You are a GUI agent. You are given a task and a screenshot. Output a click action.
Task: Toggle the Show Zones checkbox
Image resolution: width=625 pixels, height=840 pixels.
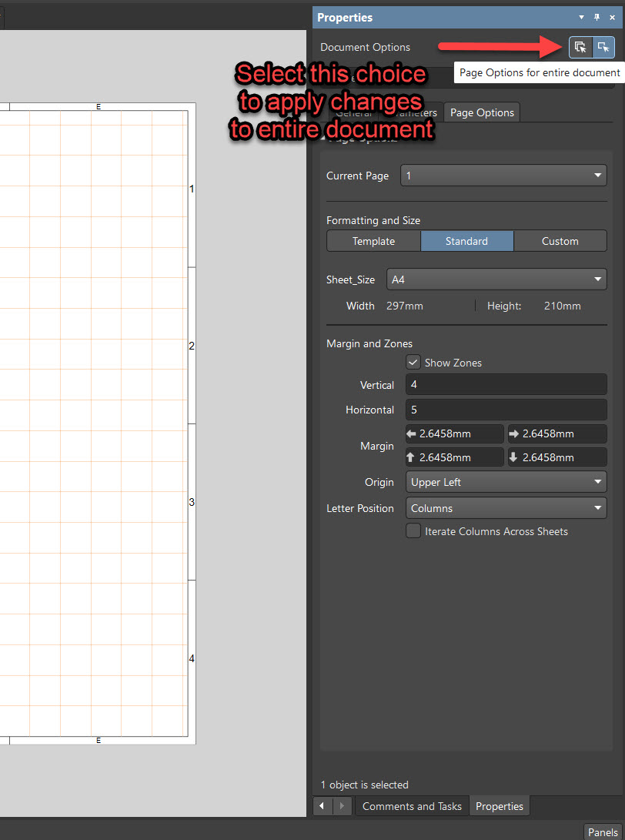[x=413, y=363]
